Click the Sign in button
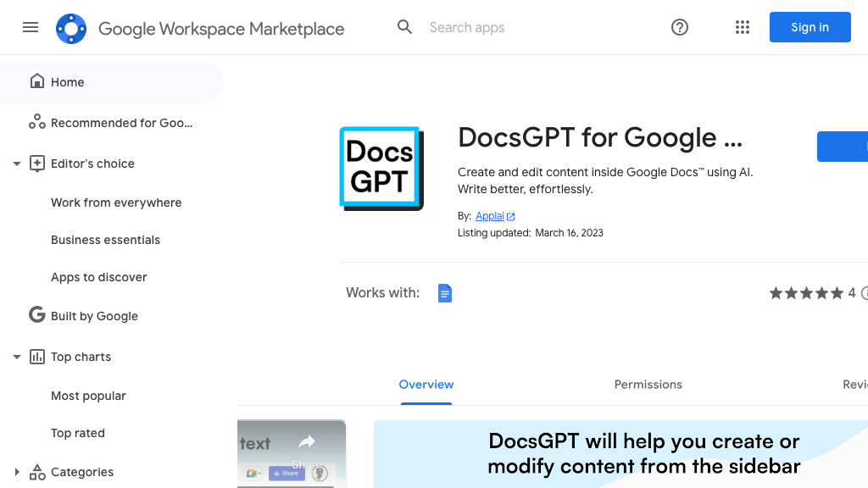The width and height of the screenshot is (868, 488). [x=810, y=27]
